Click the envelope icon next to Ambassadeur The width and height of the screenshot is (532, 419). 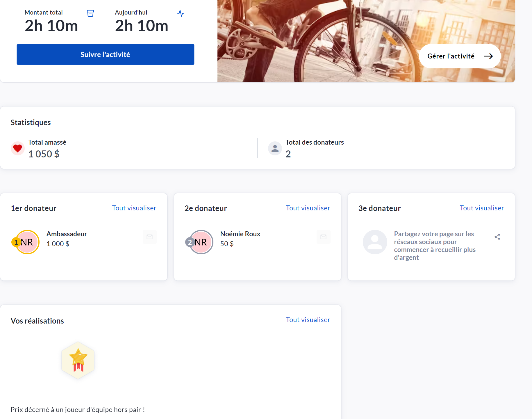click(x=150, y=237)
